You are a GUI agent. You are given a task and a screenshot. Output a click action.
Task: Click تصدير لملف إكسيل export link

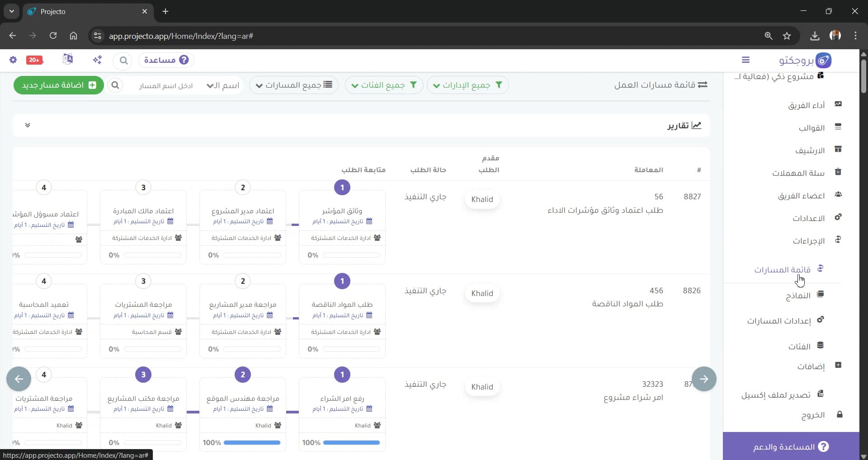click(x=776, y=395)
